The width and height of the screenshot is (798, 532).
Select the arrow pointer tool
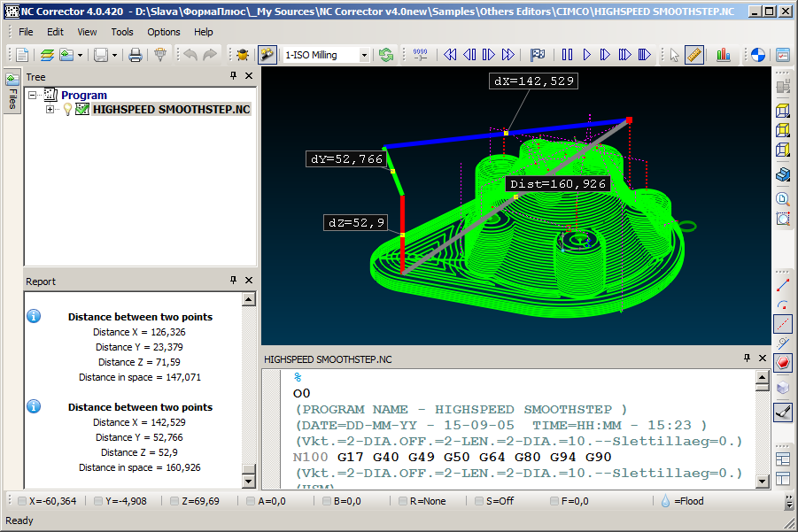tap(674, 54)
